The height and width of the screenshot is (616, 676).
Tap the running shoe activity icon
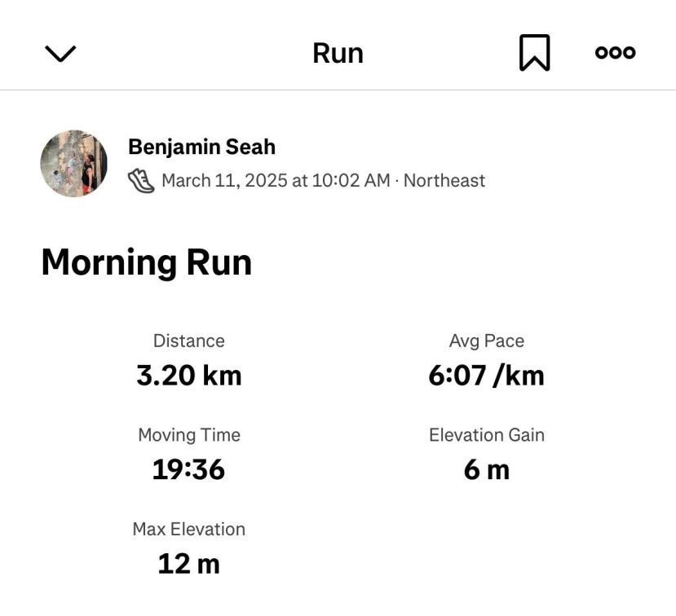141,181
